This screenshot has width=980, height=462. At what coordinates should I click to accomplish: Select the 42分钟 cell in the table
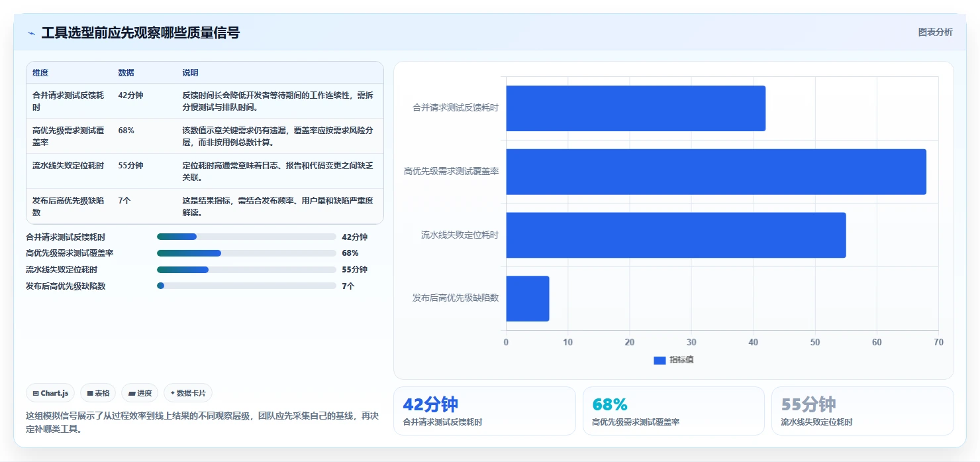point(130,95)
